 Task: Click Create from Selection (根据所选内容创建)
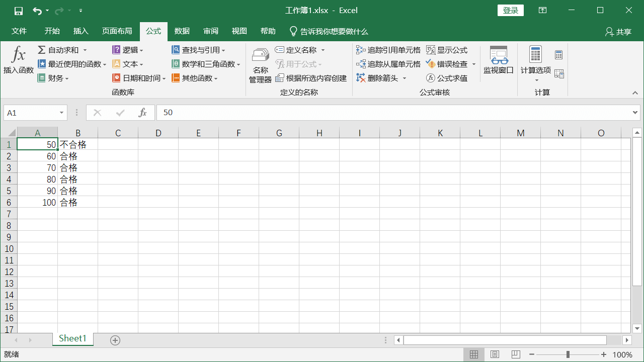pos(311,78)
